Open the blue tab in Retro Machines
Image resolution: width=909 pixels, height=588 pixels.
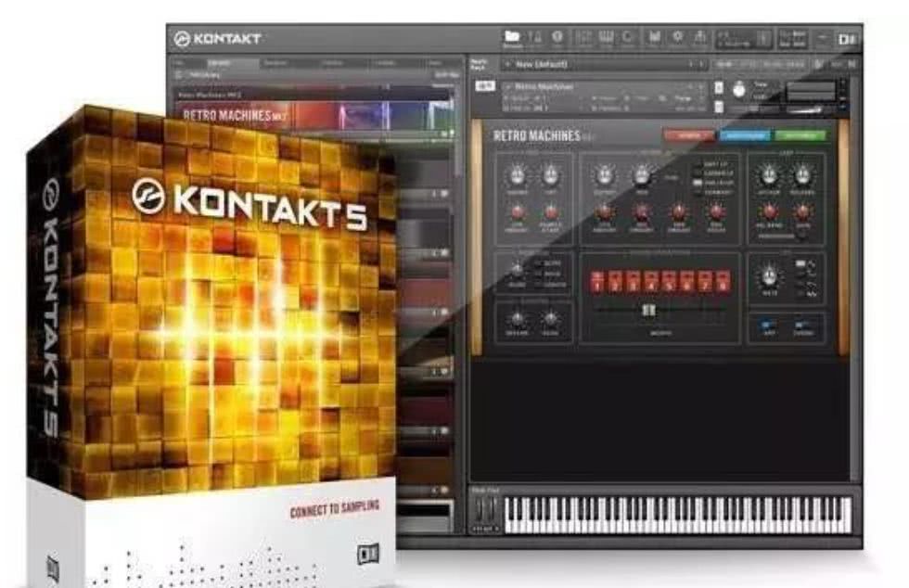tap(745, 135)
